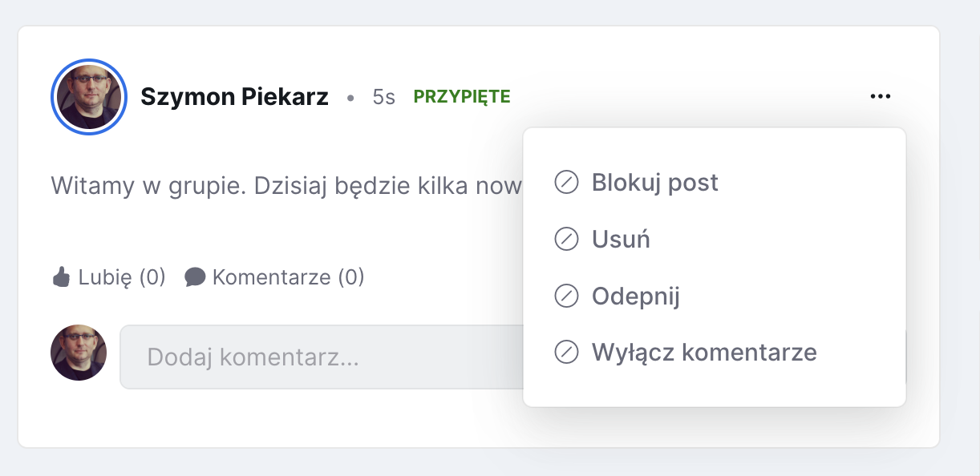Open author profile via Szymon Piekarz name
Screen dimensions: 980x476
click(x=234, y=97)
